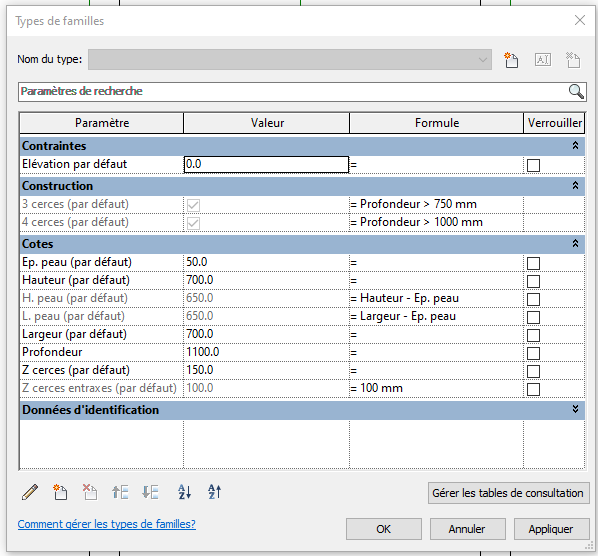The image size is (598, 556).
Task: Click the Z cerces value 150.0
Action: click(266, 370)
